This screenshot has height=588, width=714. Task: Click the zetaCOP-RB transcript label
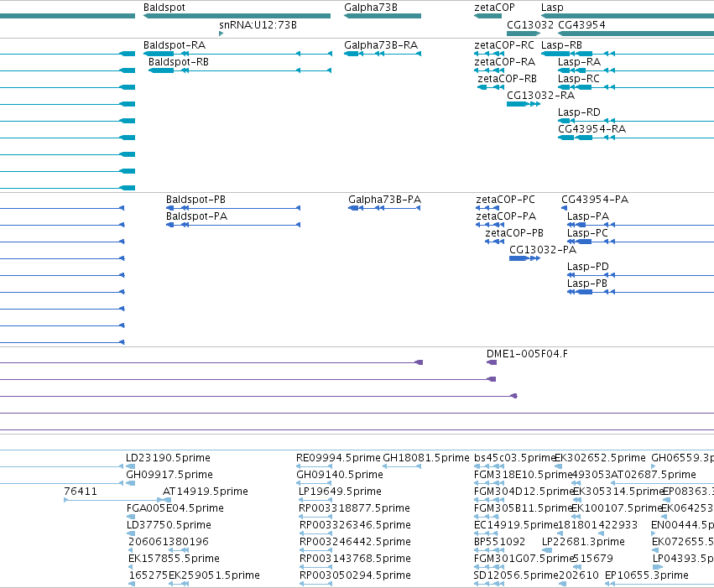(x=507, y=79)
